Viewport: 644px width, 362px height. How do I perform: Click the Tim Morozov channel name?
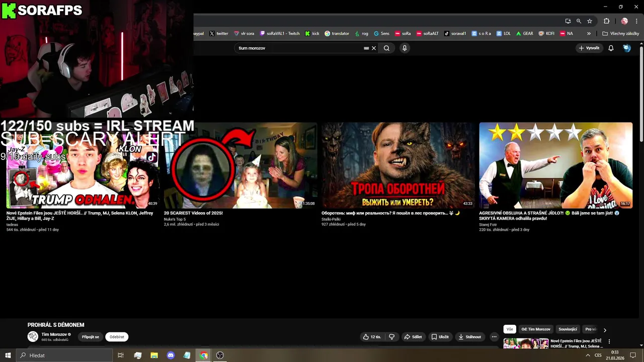54,334
